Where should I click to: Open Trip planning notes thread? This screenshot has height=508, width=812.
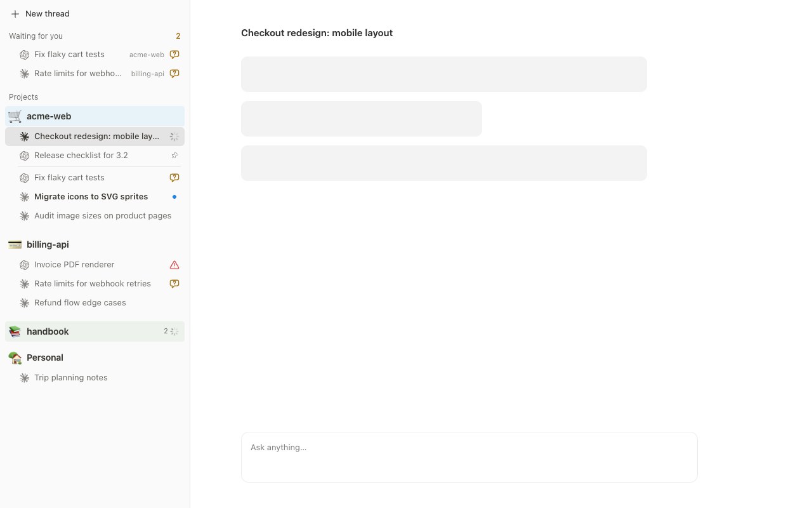(x=95, y=378)
